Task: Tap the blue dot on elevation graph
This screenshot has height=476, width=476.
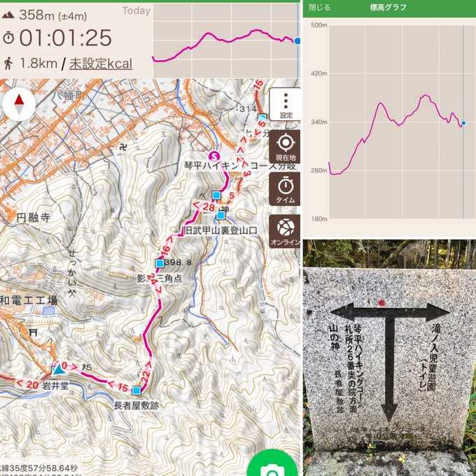Action: (x=463, y=123)
